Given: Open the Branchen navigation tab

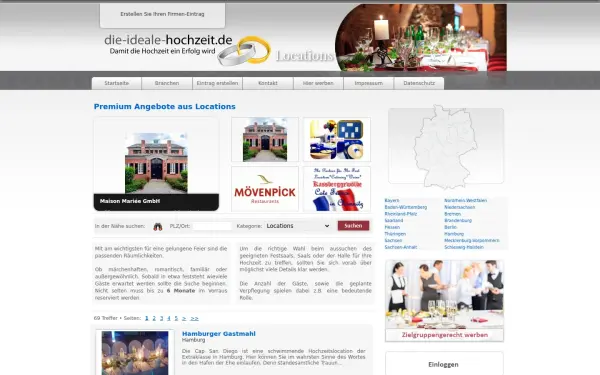Looking at the screenshot, I should point(167,83).
